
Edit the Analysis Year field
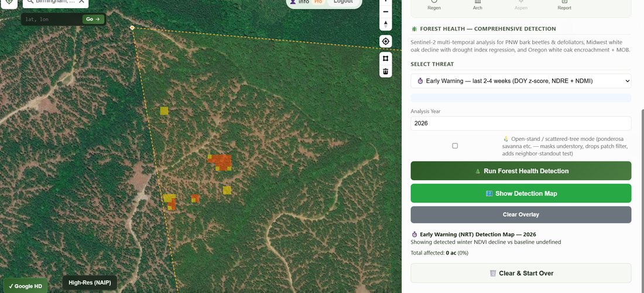pos(521,123)
